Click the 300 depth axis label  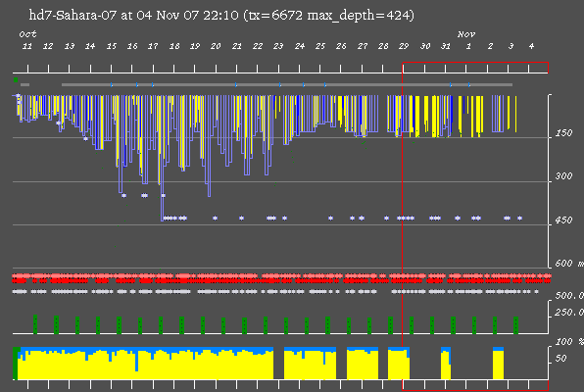tap(563, 175)
